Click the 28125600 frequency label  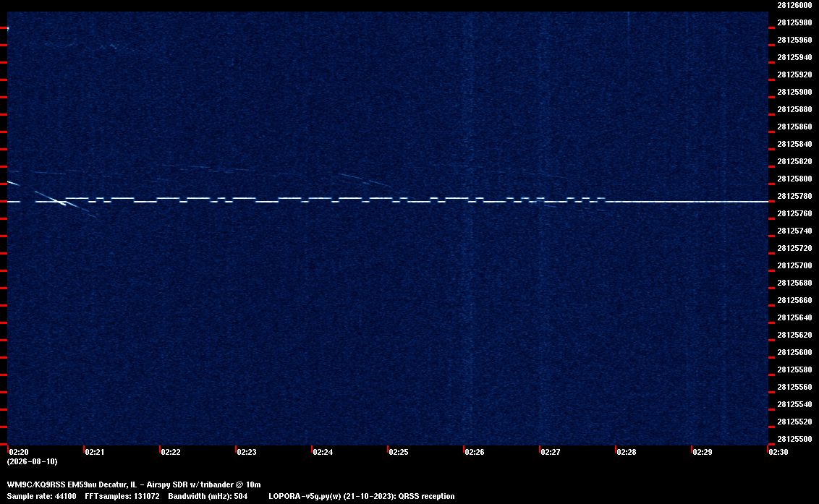point(794,353)
